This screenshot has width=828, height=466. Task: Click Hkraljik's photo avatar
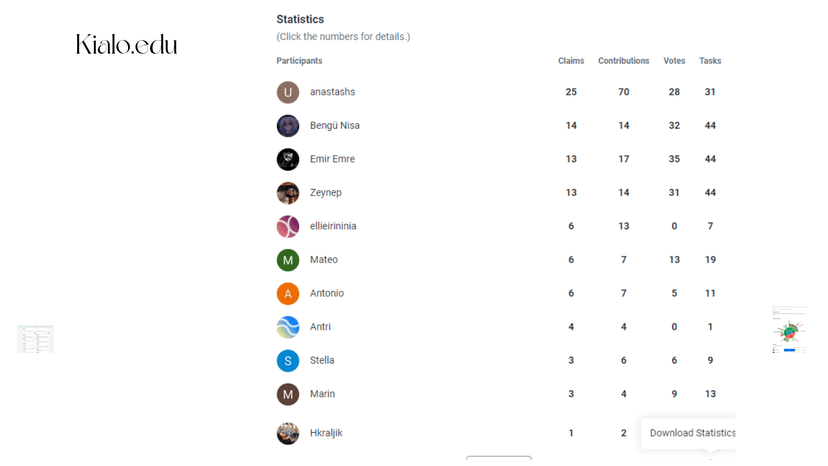coord(288,433)
